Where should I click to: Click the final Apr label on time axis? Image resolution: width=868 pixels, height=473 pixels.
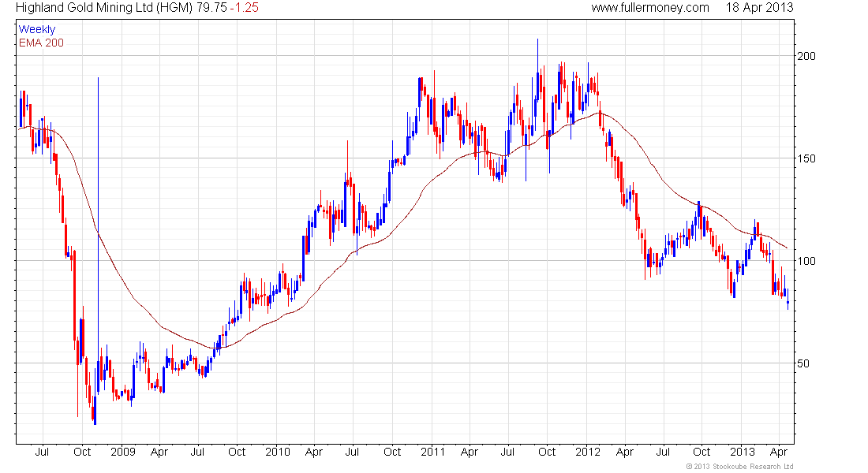click(779, 452)
